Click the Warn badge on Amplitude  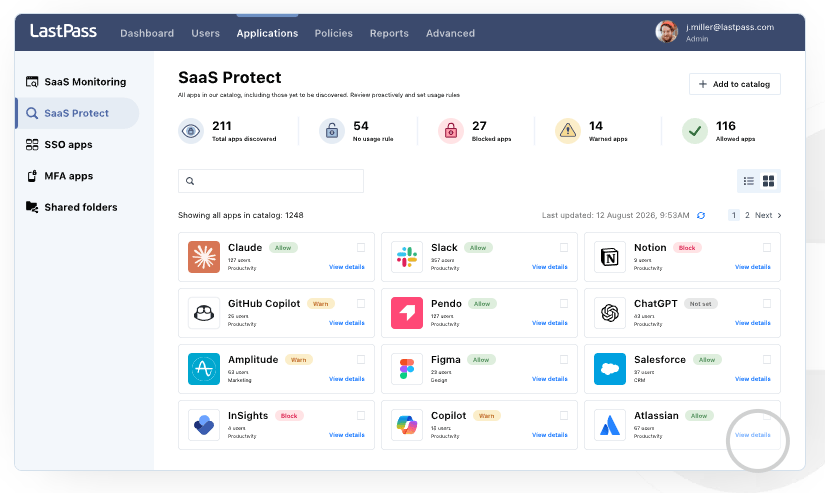pos(299,360)
